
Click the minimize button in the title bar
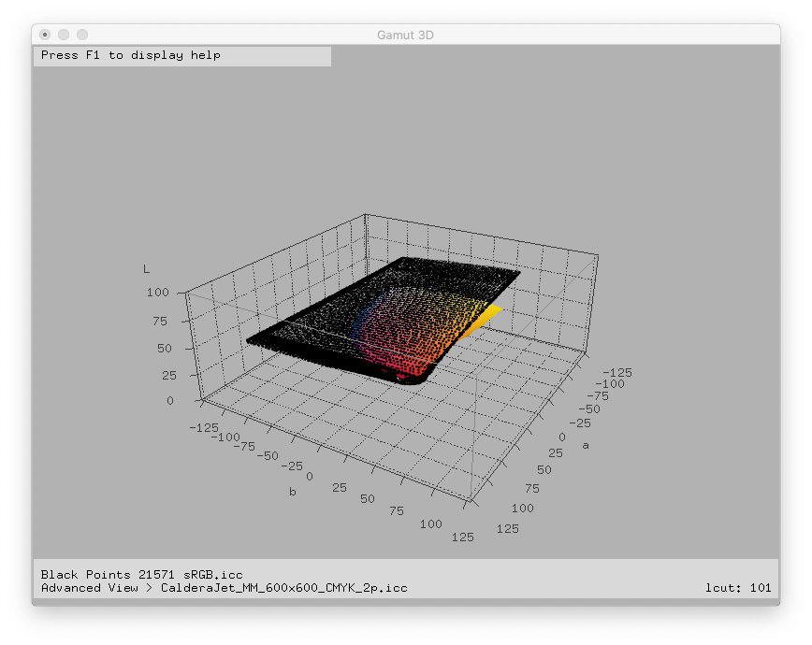coord(64,35)
